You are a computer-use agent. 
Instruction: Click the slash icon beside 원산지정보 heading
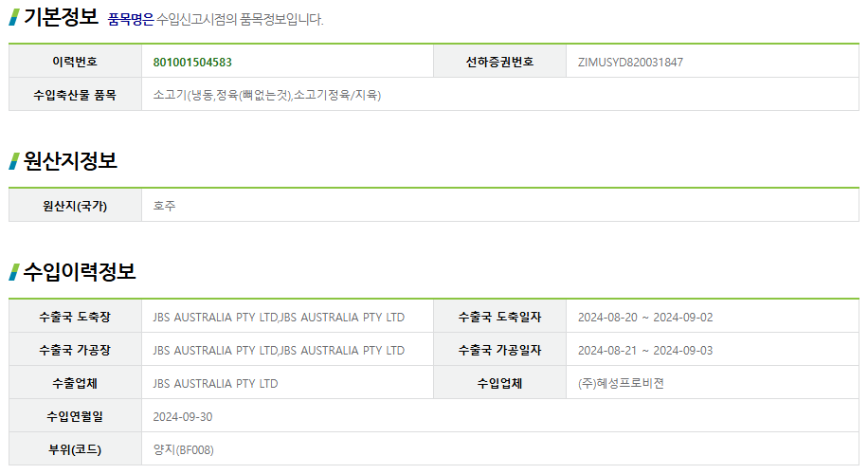(14, 161)
